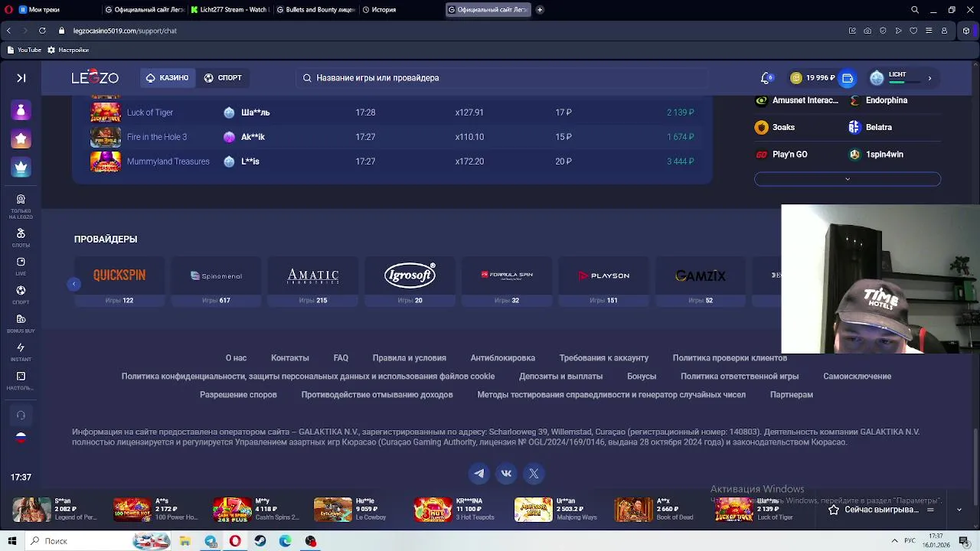Image resolution: width=980 pixels, height=551 pixels.
Task: Select Endorphina provider
Action: (x=879, y=100)
